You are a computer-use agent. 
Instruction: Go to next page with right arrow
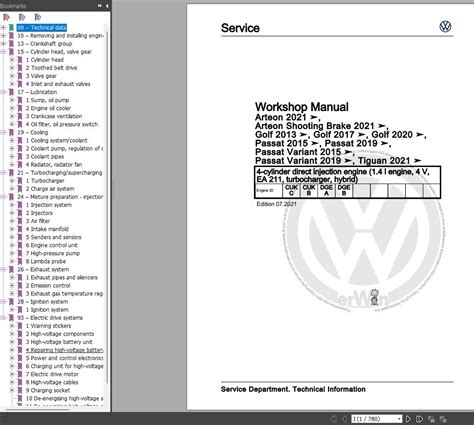pos(408,419)
